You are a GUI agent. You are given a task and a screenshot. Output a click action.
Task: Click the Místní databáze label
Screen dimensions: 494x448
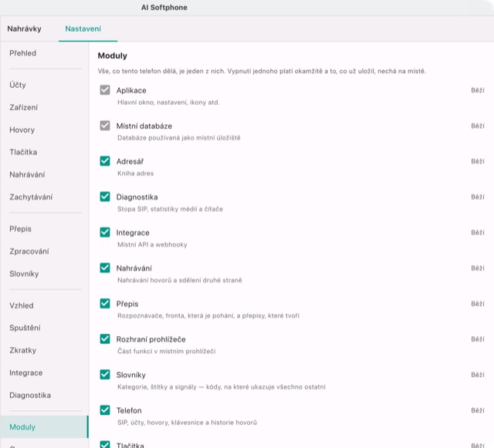click(144, 126)
